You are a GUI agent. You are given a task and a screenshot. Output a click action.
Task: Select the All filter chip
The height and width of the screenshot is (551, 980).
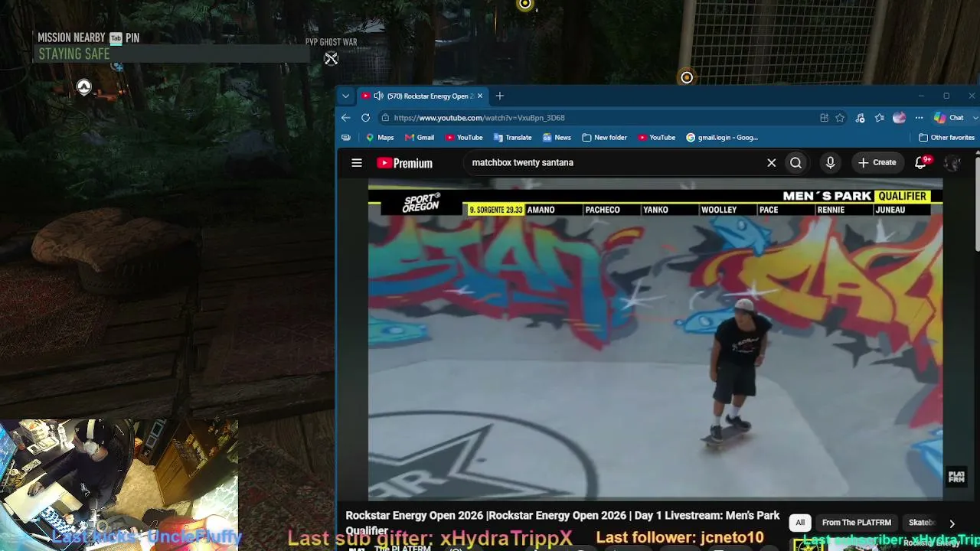point(800,523)
